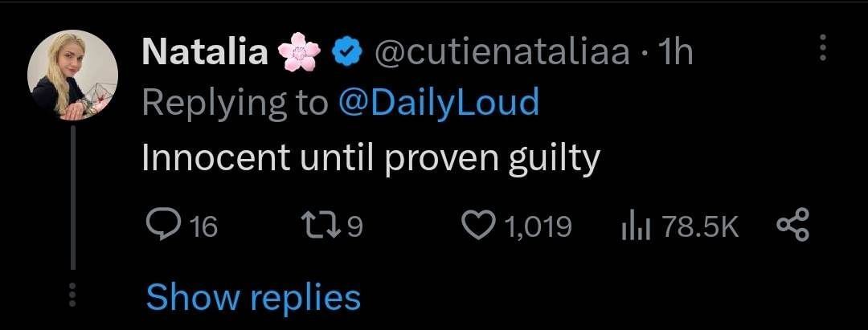Expand the thread with Show replies
The image size is (868, 330).
[253, 297]
